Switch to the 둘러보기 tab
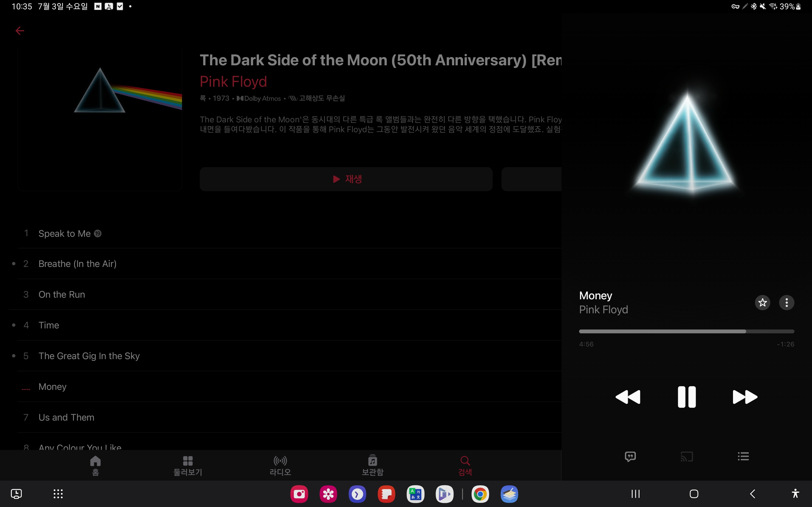The image size is (812, 507). point(188,465)
